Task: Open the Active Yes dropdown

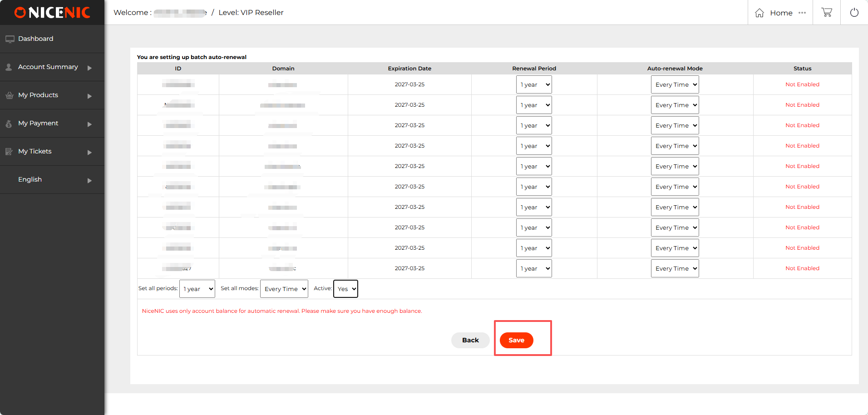Action: pos(345,289)
